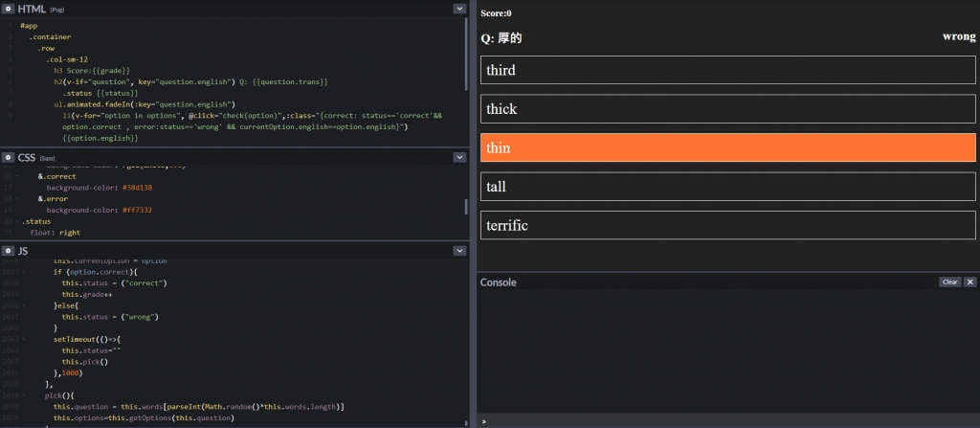Viewport: 980px width, 428px height.
Task: Click the 'ul.animated.fadeIn' code line
Action: pos(144,104)
